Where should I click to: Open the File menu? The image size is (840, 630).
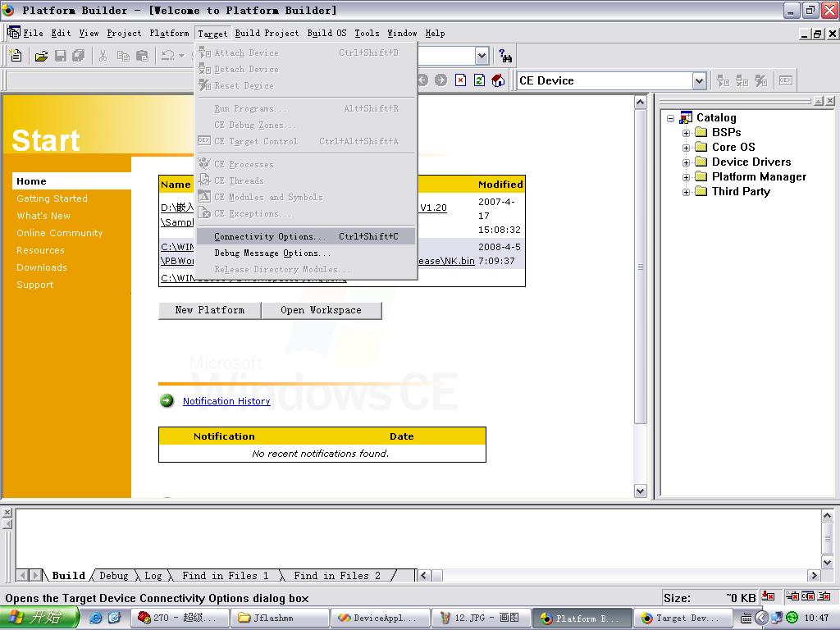(x=33, y=33)
